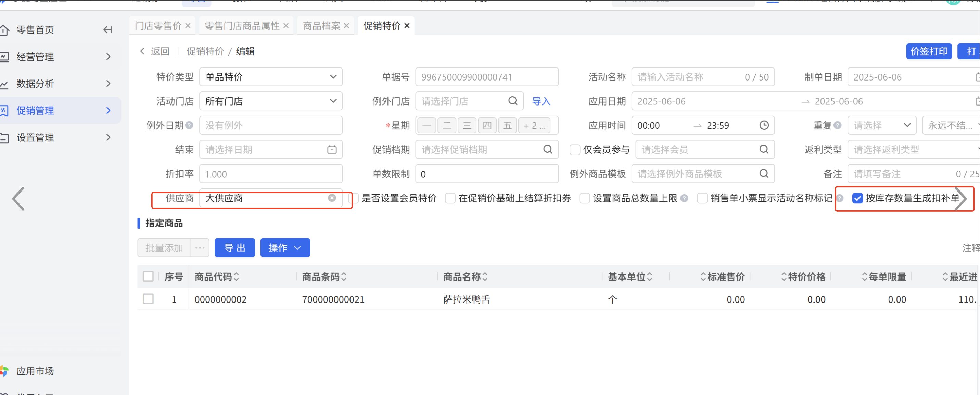Click the 导入 link

pos(541,101)
